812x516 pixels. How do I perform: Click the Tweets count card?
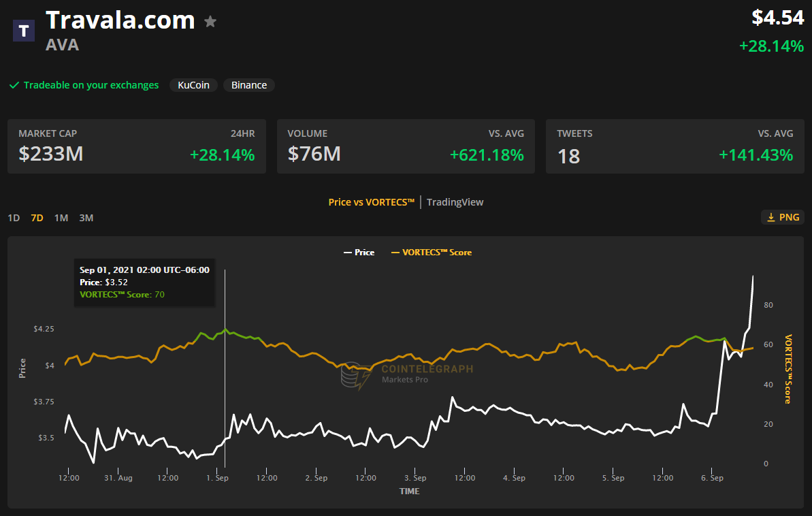[675, 146]
